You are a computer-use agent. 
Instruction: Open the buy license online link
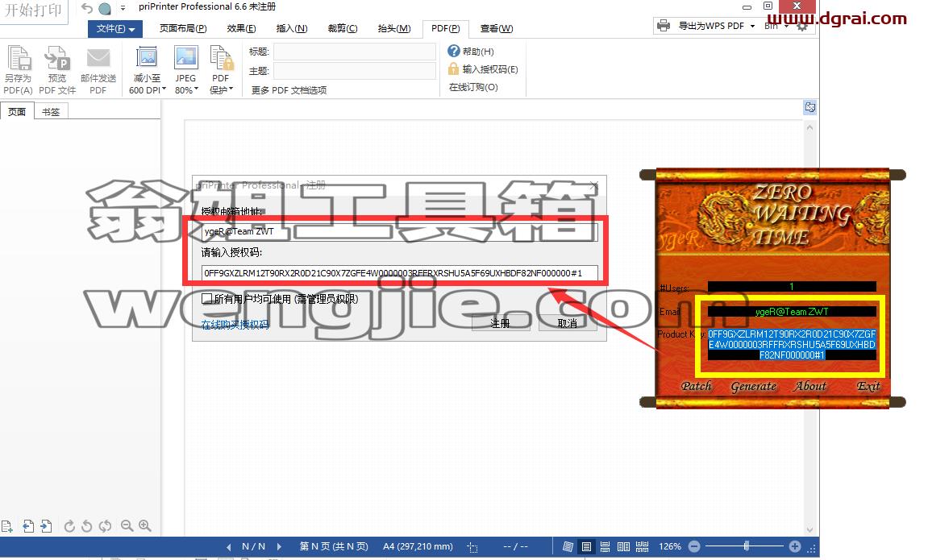(x=235, y=324)
